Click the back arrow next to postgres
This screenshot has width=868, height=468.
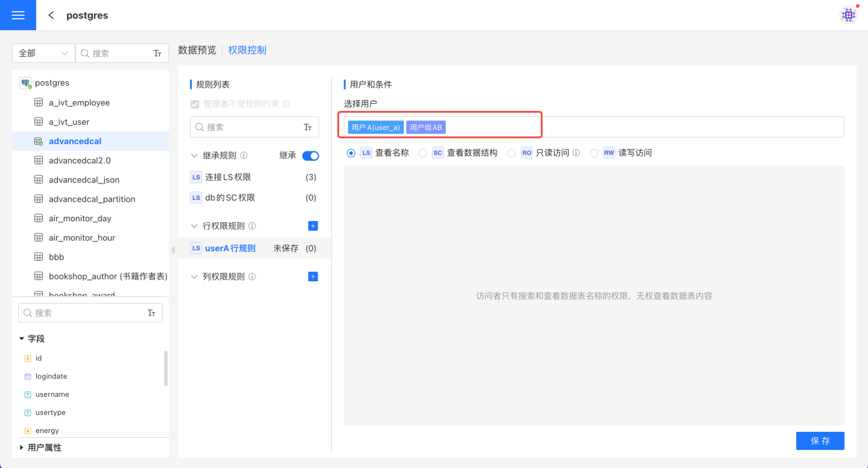pos(51,15)
